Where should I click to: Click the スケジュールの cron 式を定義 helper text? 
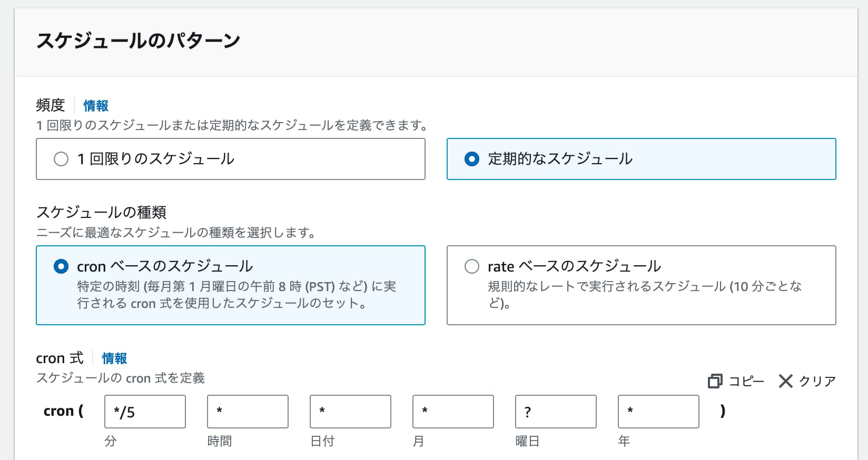(x=121, y=378)
